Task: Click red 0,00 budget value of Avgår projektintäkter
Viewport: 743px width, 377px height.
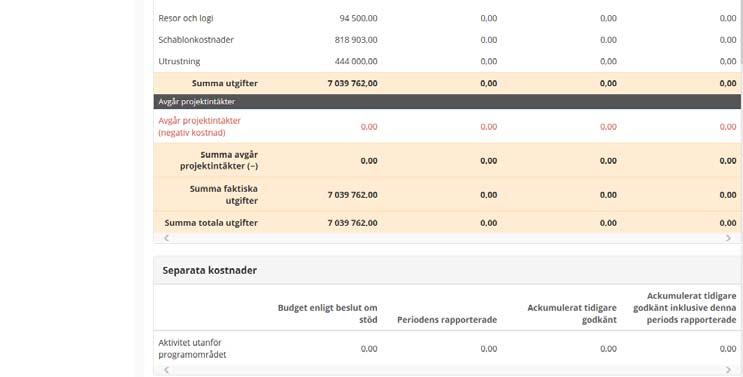Action: 369,126
